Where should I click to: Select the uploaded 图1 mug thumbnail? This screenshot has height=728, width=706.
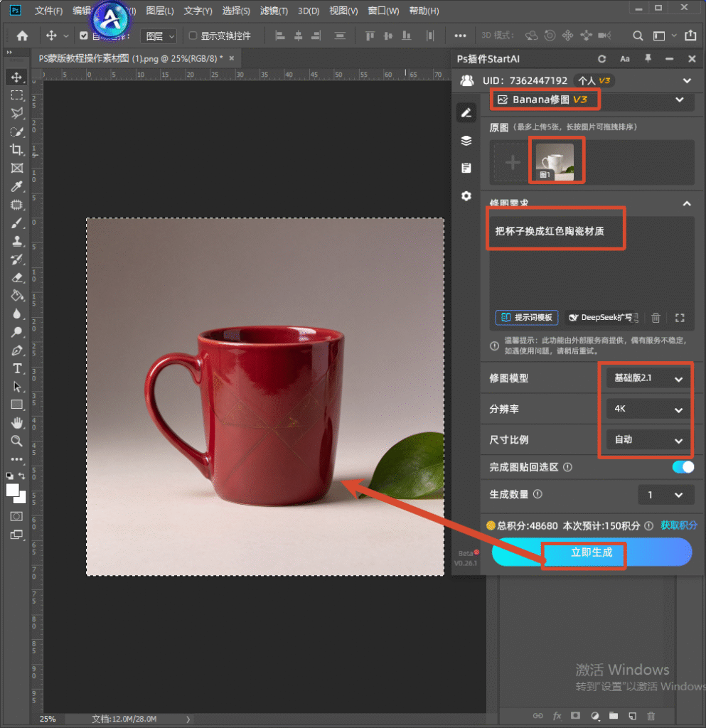[555, 161]
